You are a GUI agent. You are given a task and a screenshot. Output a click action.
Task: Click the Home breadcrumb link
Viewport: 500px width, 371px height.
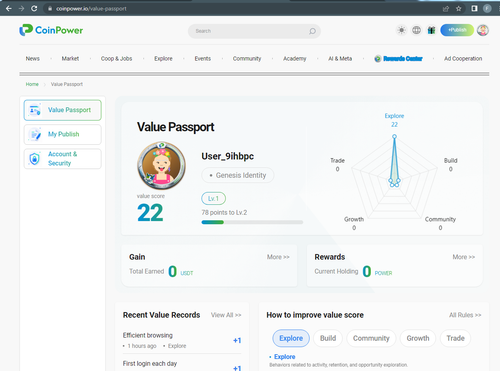[x=32, y=84]
